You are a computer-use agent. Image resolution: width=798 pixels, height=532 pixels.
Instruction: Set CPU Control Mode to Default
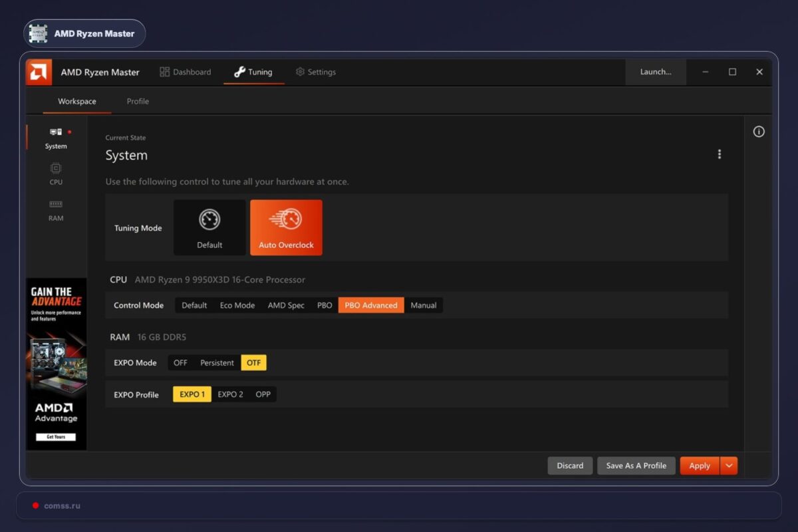[x=194, y=305]
